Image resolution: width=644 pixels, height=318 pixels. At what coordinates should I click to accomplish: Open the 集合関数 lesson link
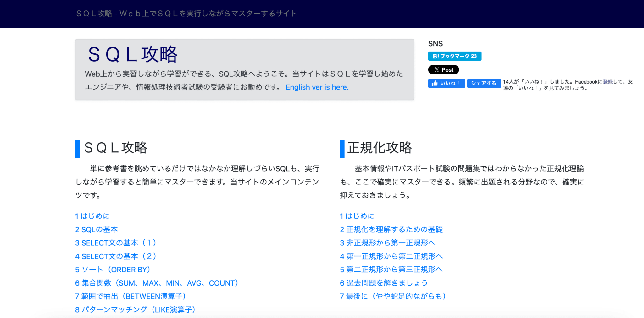[x=156, y=283]
